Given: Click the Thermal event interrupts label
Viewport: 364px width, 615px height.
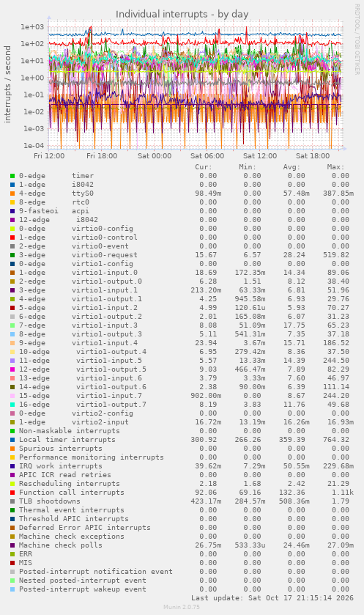Looking at the screenshot, I should point(72,510).
